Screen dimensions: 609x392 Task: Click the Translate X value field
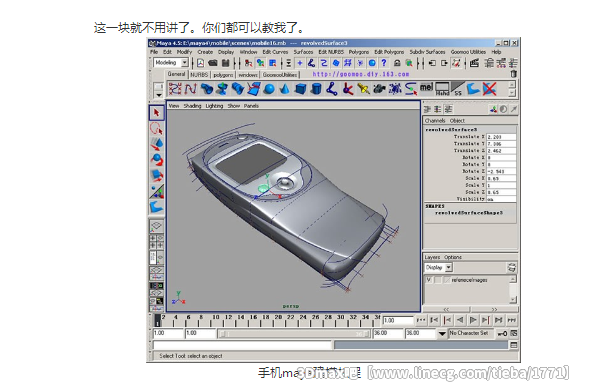(x=501, y=137)
